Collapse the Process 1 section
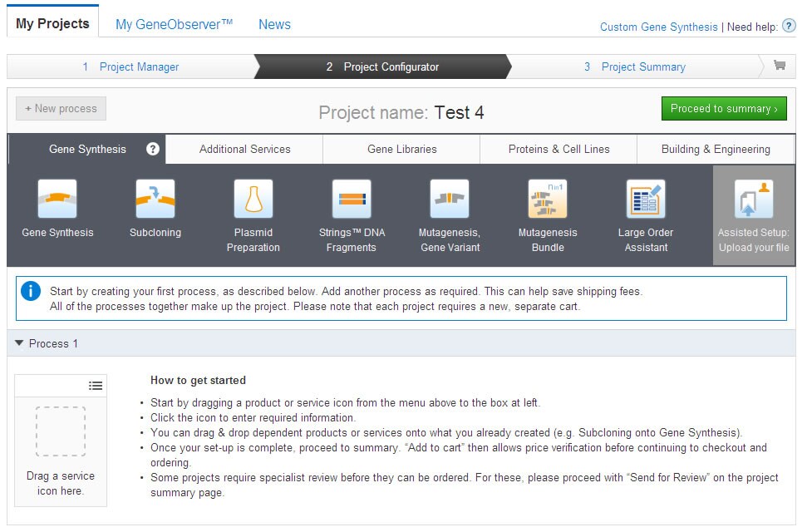This screenshot has height=532, width=807. pyautogui.click(x=20, y=343)
